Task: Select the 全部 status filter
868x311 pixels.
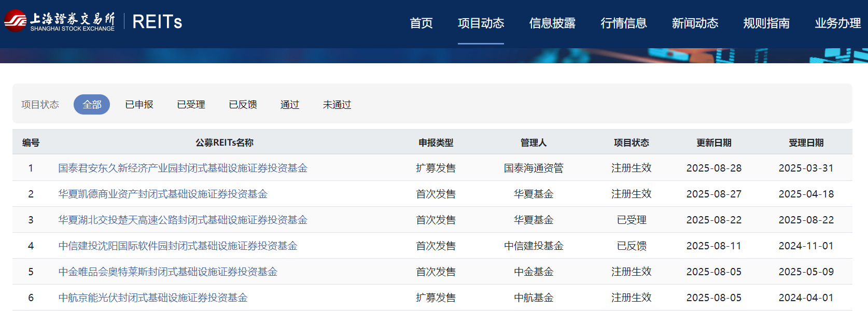Action: tap(92, 105)
